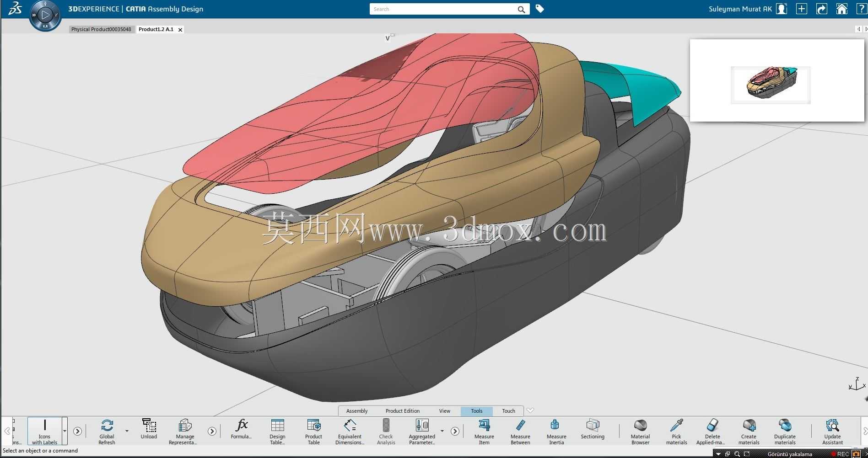
Task: Click Create materials tool
Action: [x=749, y=431]
